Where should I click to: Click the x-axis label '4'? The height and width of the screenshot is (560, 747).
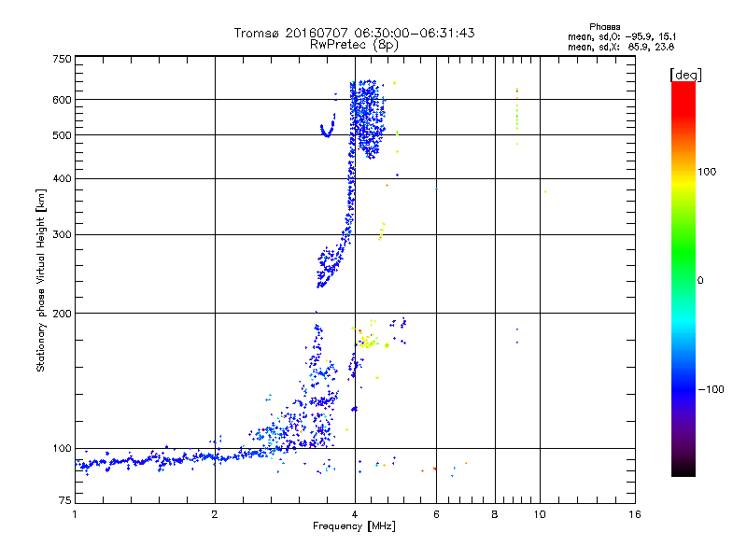(355, 514)
